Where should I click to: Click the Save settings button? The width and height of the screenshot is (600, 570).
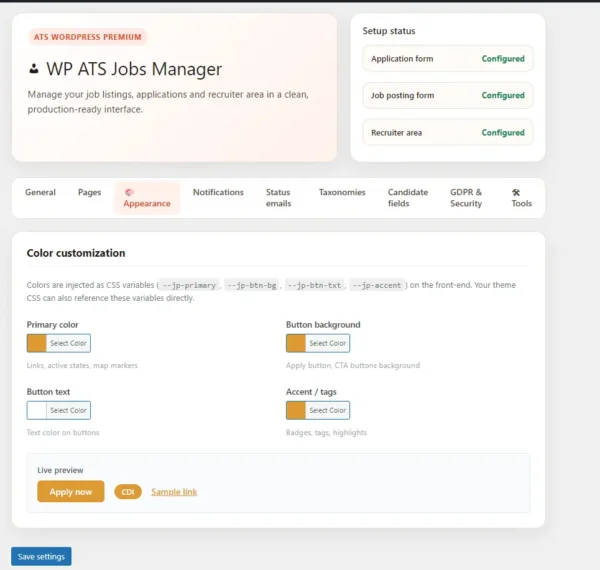(x=41, y=556)
